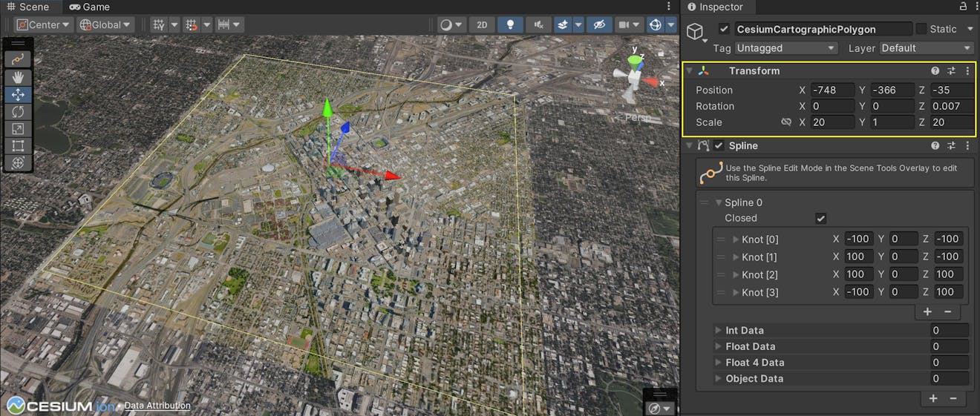Open the Center pivot mode menu

(44, 24)
